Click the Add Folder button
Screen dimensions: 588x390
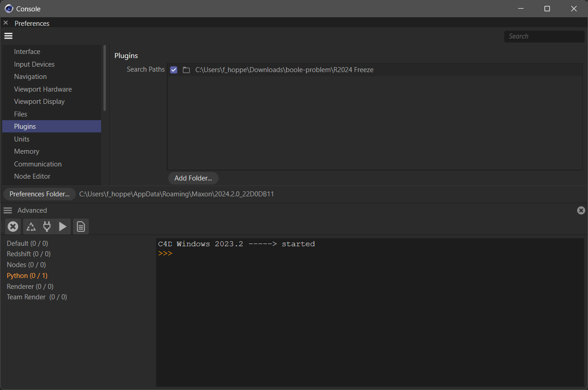click(193, 178)
